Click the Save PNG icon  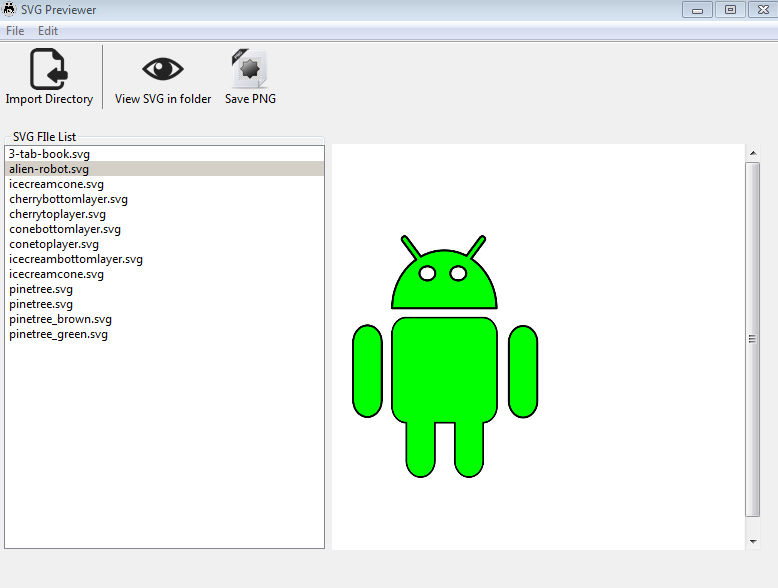point(250,68)
